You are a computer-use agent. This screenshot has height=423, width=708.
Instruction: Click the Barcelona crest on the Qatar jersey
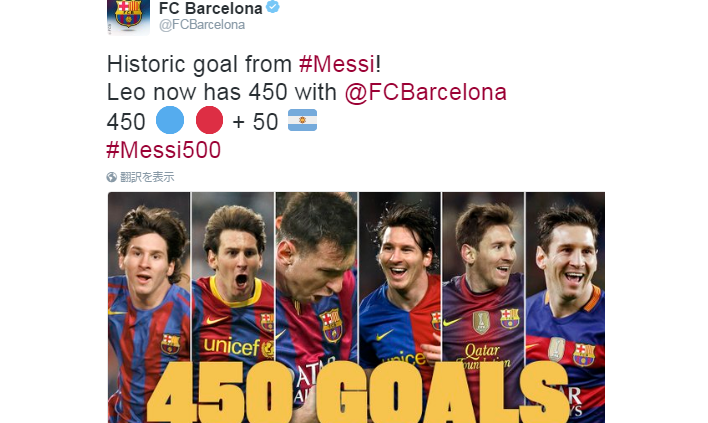pos(509,319)
